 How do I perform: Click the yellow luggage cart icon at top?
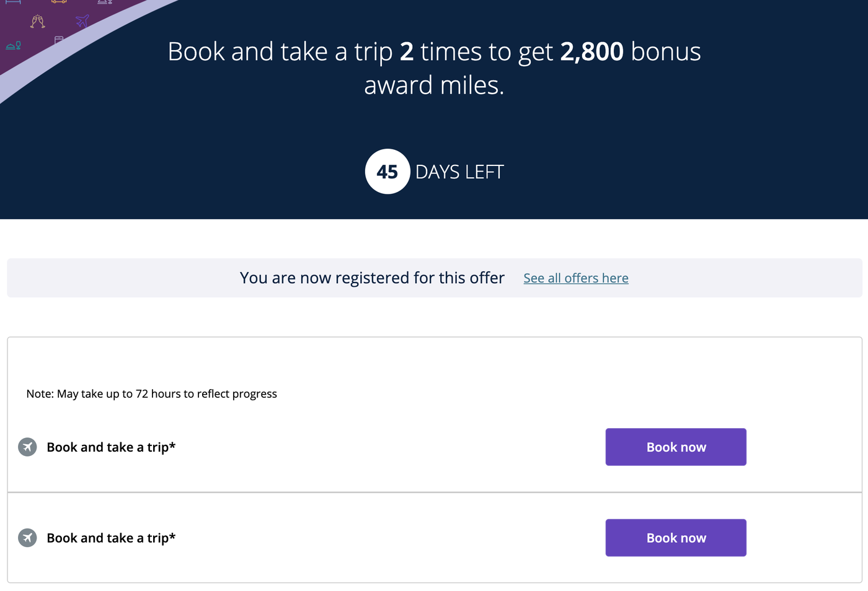click(59, 2)
